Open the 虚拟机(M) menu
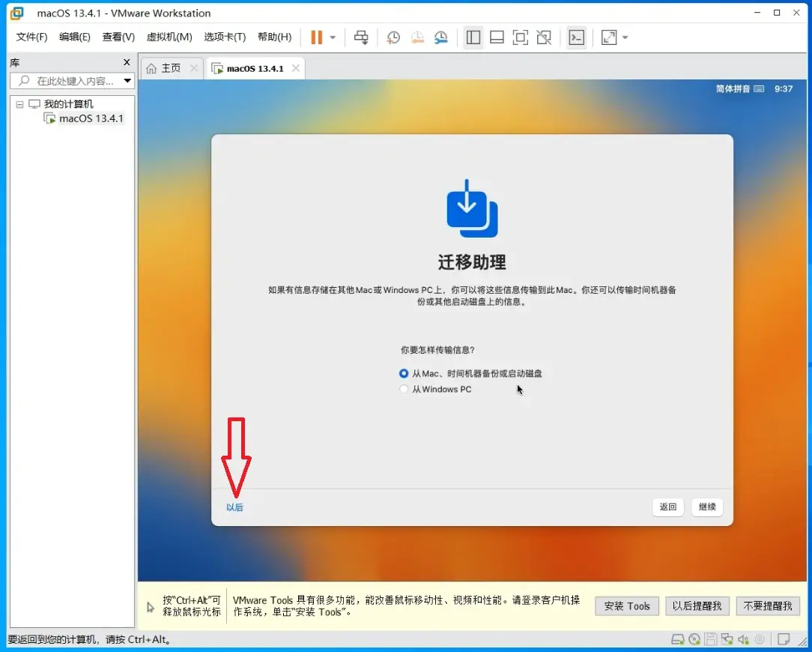 pyautogui.click(x=169, y=37)
